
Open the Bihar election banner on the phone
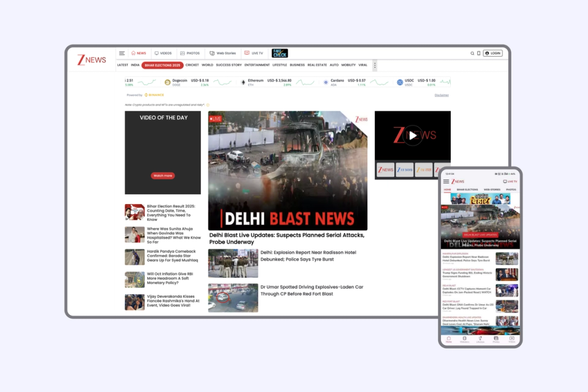click(481, 199)
